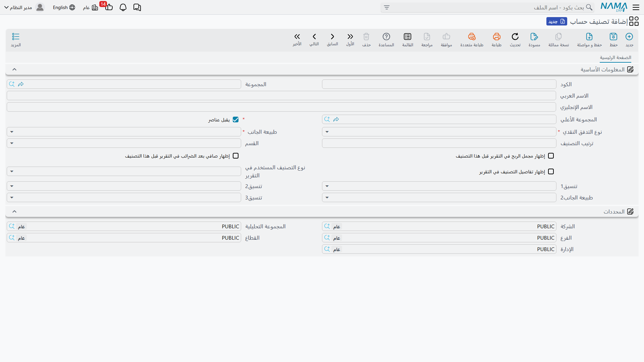Go to الأول (First) record

(x=350, y=37)
